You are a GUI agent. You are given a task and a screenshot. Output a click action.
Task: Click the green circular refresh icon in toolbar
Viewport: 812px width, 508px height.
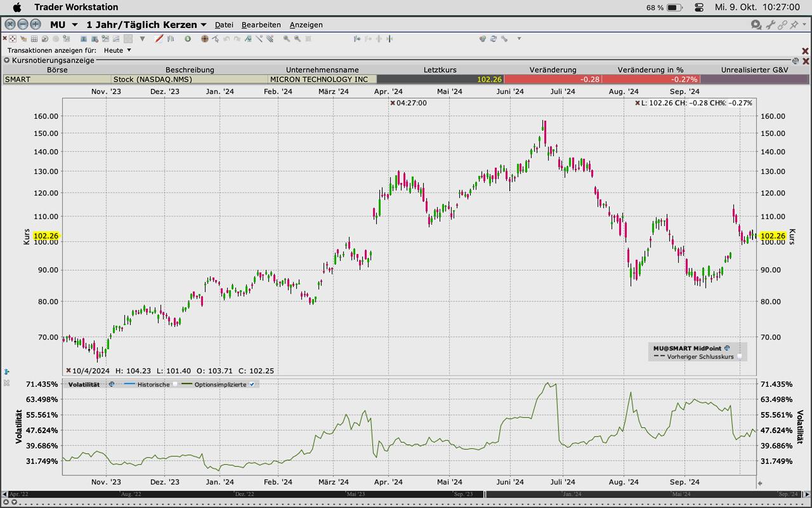(188, 39)
